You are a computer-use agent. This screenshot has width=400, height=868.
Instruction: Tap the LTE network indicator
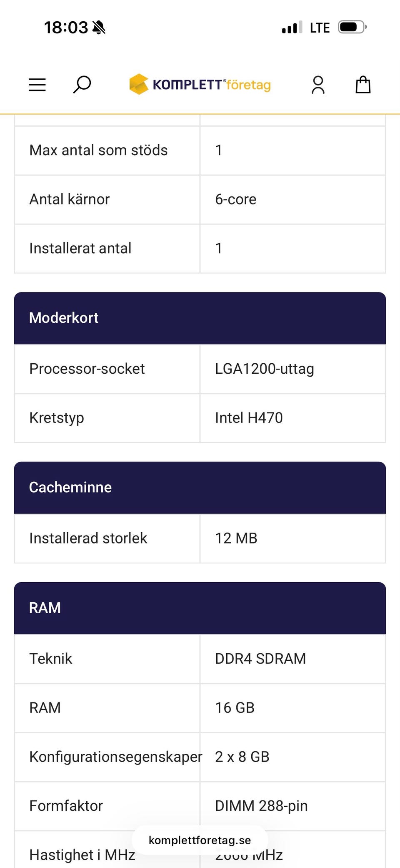[x=320, y=28]
